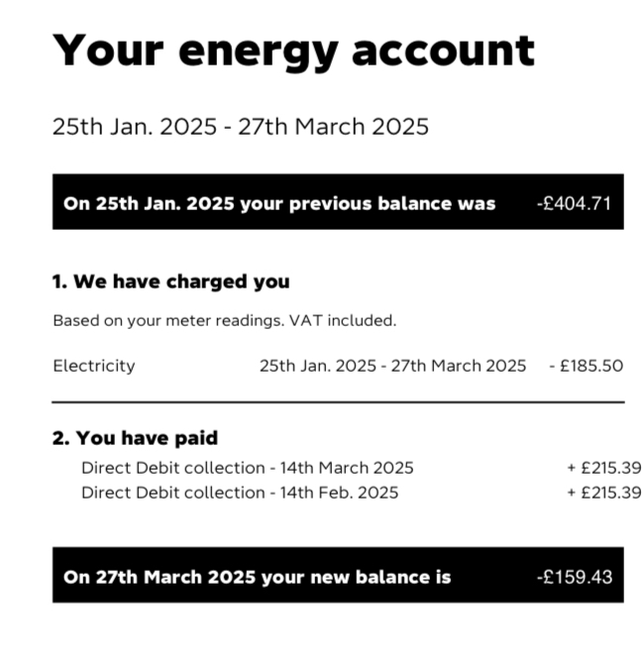The width and height of the screenshot is (644, 663).
Task: Click the previous balance amount -£404.71
Action: coord(574,204)
